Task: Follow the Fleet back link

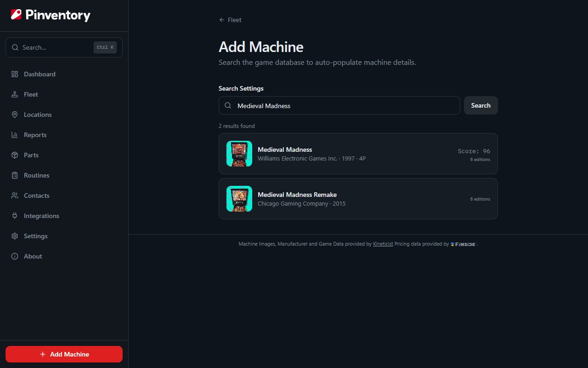Action: point(230,20)
